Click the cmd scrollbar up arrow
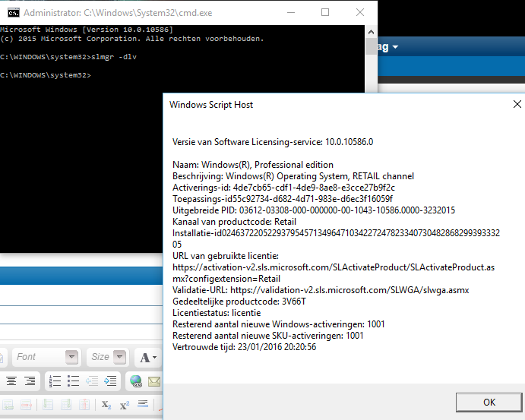This screenshot has width=525, height=420. click(372, 32)
